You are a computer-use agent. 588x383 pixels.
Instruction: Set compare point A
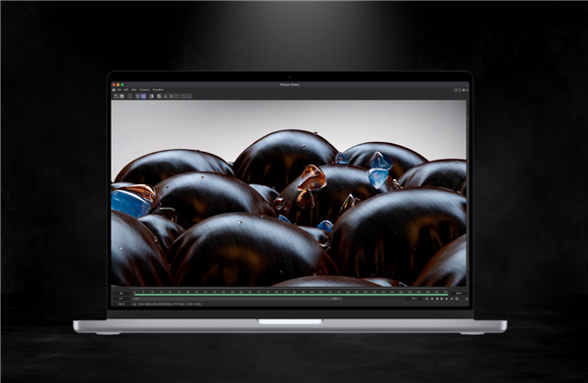click(166, 96)
